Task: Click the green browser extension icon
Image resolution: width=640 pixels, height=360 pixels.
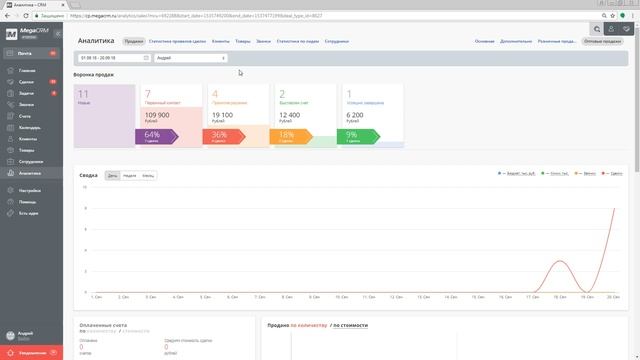Action: click(622, 16)
